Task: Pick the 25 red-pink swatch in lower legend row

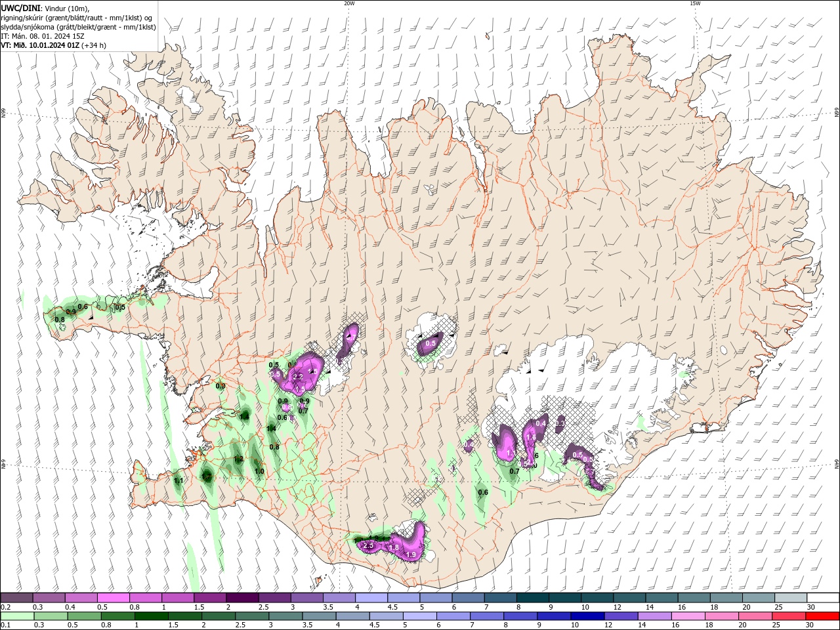Action: click(788, 616)
